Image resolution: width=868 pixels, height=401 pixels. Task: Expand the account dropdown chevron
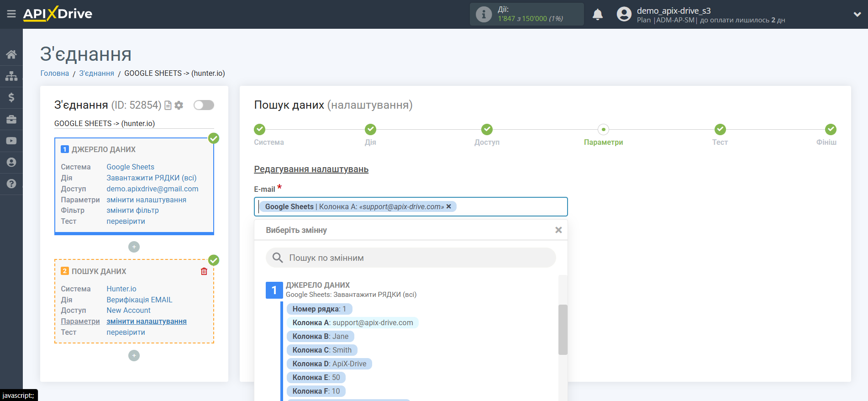[x=857, y=14]
